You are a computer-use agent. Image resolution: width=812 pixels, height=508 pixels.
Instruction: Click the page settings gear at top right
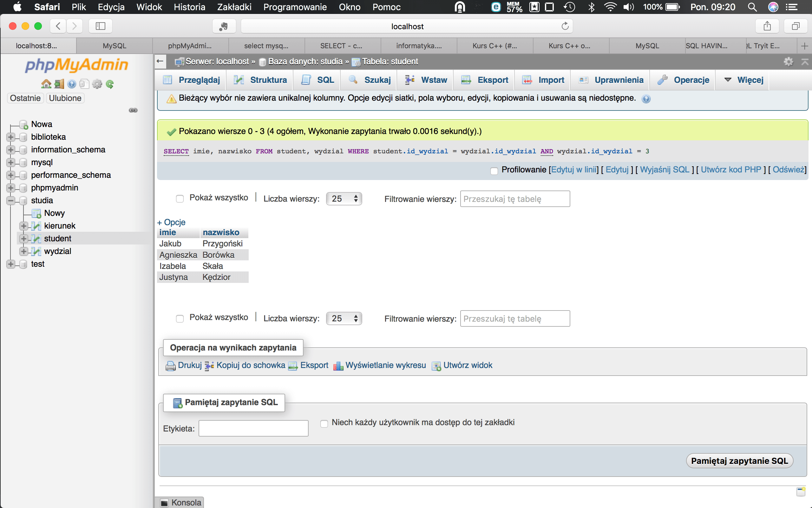(788, 62)
